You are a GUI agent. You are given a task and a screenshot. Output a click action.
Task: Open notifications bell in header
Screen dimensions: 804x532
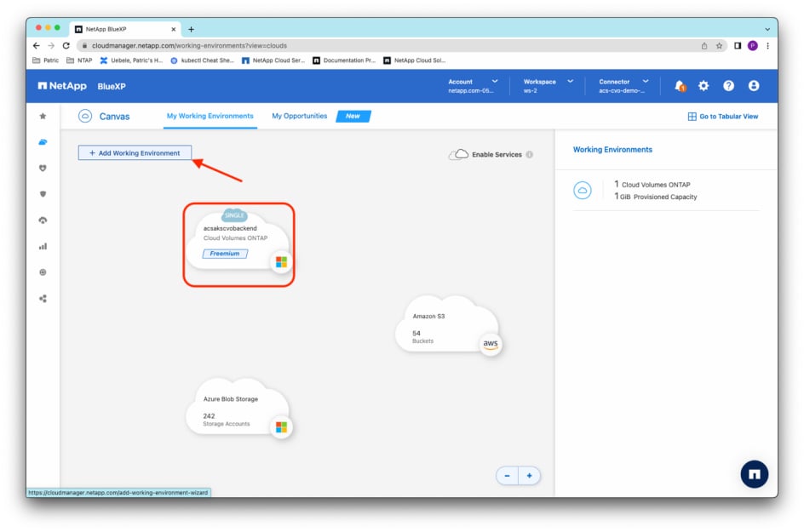[680, 86]
